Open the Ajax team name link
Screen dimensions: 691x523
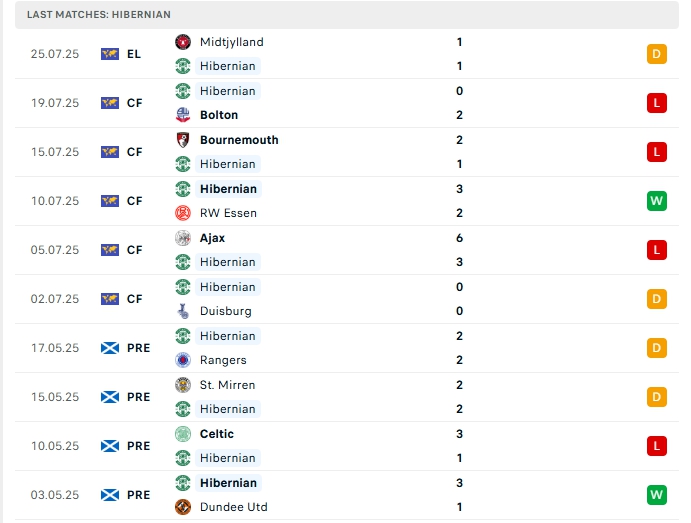(212, 238)
